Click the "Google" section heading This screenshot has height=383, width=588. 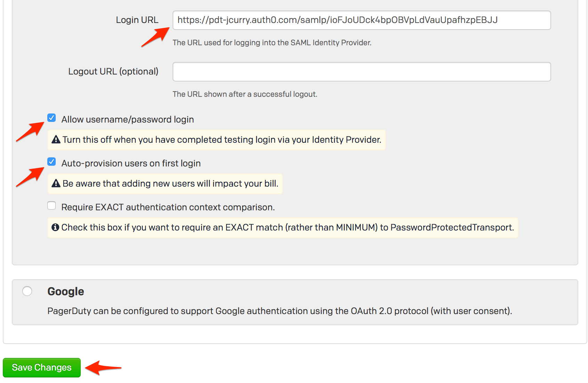66,291
